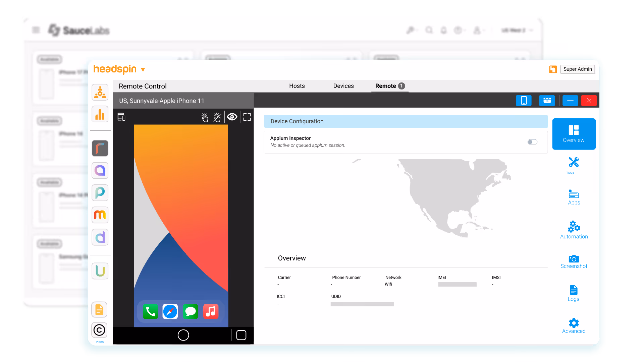Tap the Messages app on the iPhone
Viewport: 644px width, 362px height.
coord(191,311)
